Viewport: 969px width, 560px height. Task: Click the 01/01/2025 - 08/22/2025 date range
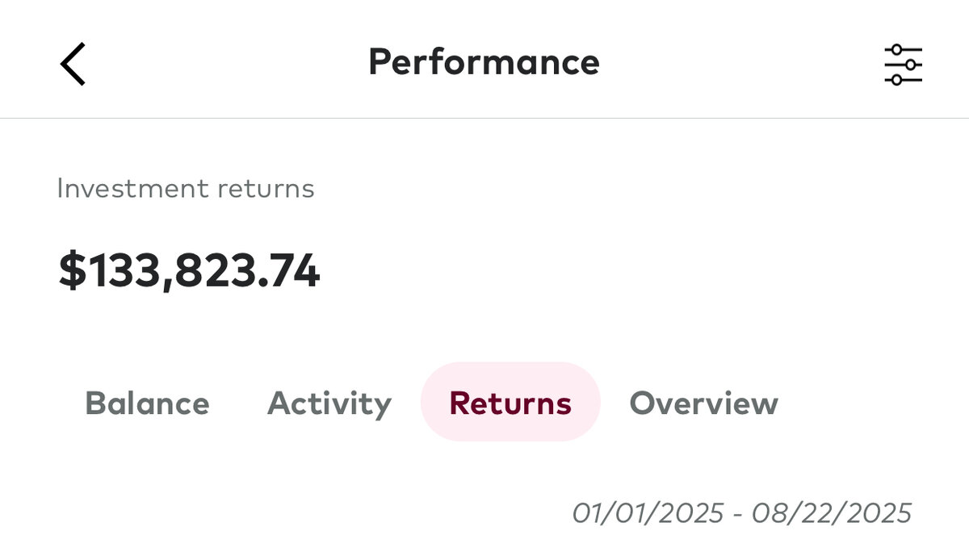click(x=741, y=513)
